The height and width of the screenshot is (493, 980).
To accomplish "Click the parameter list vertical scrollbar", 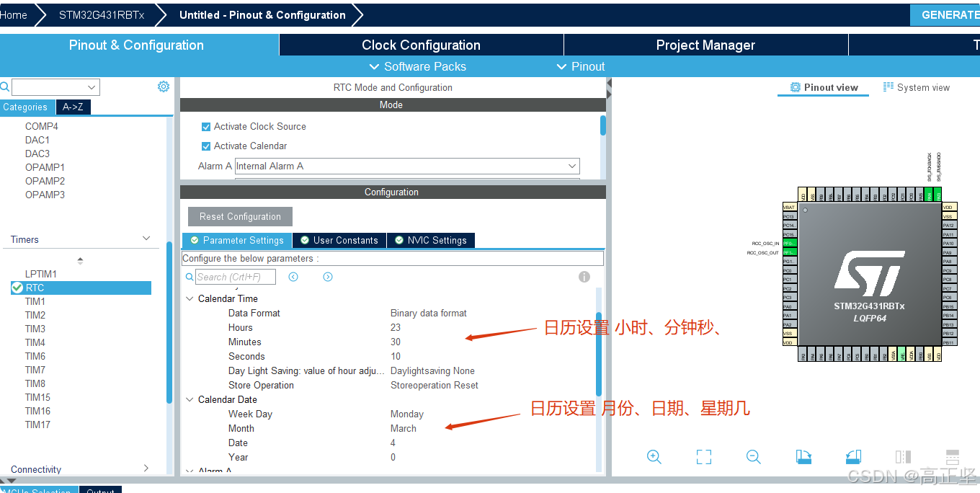I will [x=598, y=353].
